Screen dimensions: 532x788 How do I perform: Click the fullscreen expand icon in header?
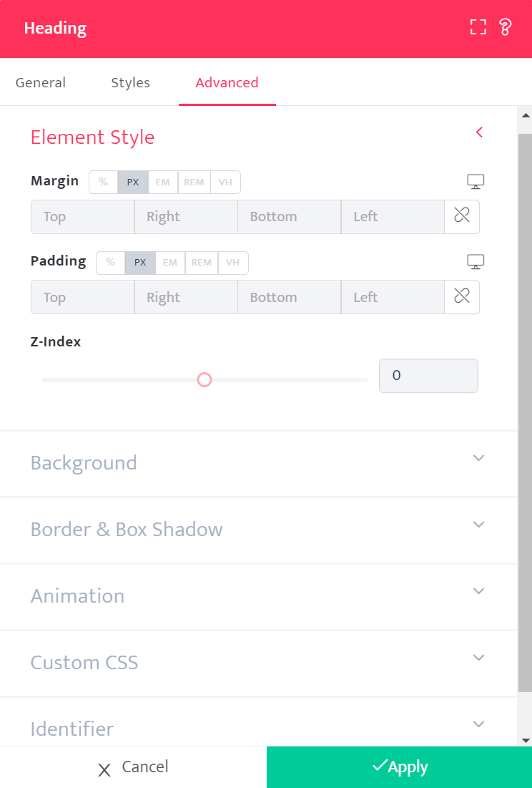(478, 28)
